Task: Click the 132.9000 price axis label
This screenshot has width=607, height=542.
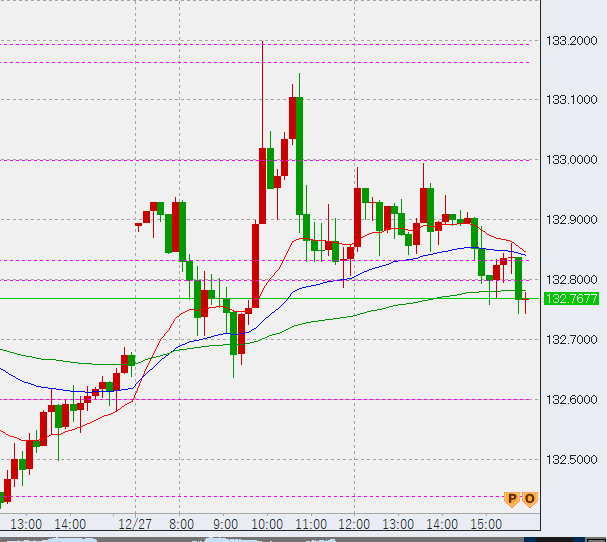Action: (571, 220)
